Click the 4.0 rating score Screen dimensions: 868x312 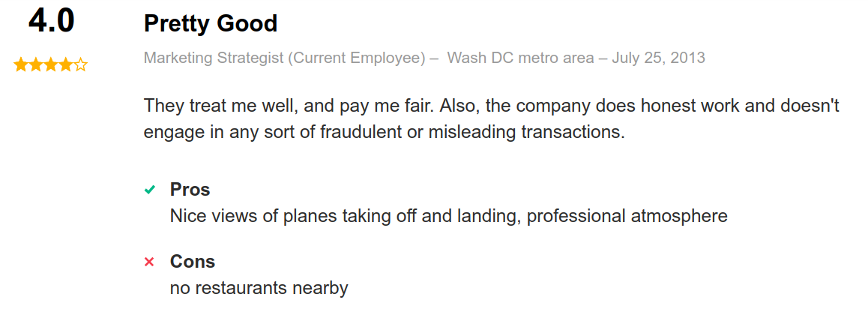click(51, 22)
